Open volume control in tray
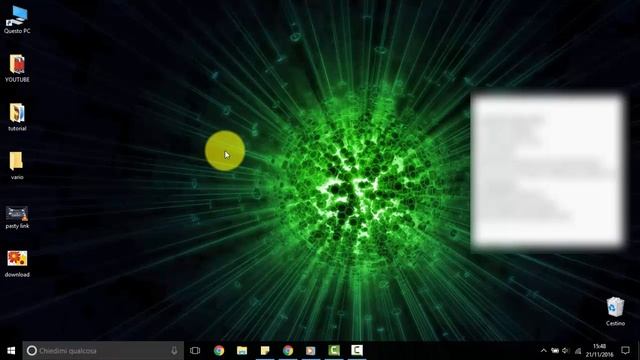This screenshot has width=640, height=360. (566, 351)
